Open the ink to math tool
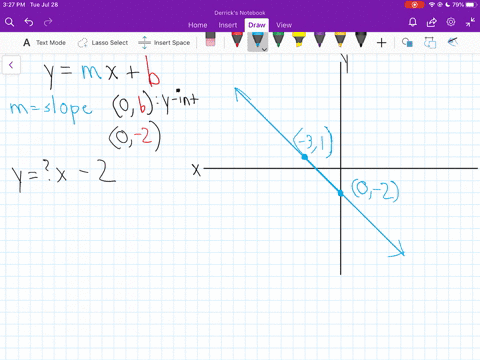 point(453,42)
